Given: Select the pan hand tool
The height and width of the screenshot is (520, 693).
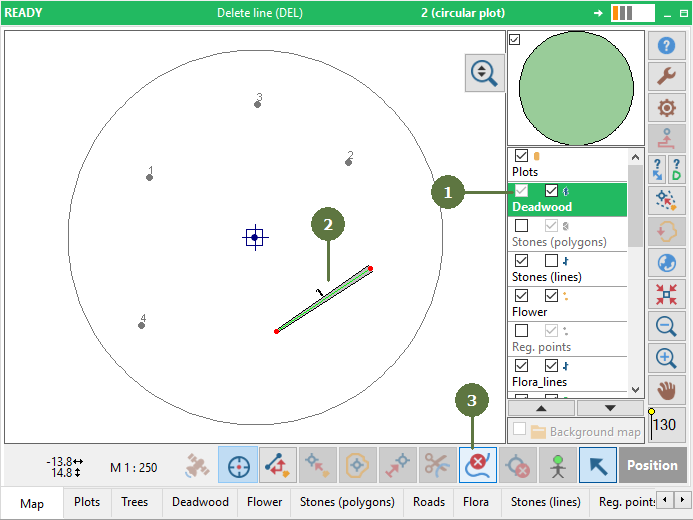Looking at the screenshot, I should click(x=666, y=390).
